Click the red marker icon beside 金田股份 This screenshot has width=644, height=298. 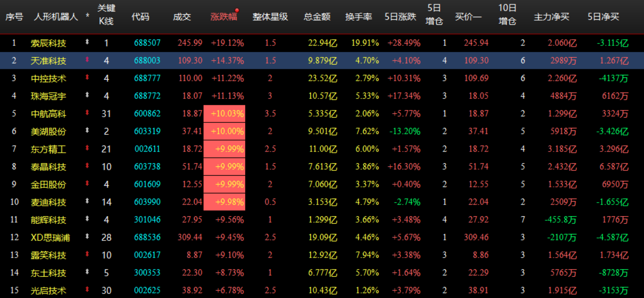(87, 184)
